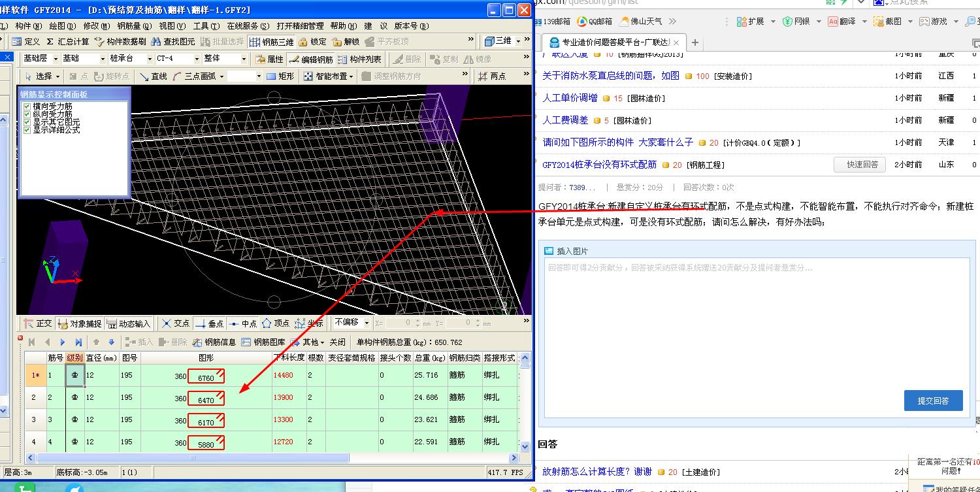
Task: Toggle 顶点 vertex snap
Action: coord(276,323)
